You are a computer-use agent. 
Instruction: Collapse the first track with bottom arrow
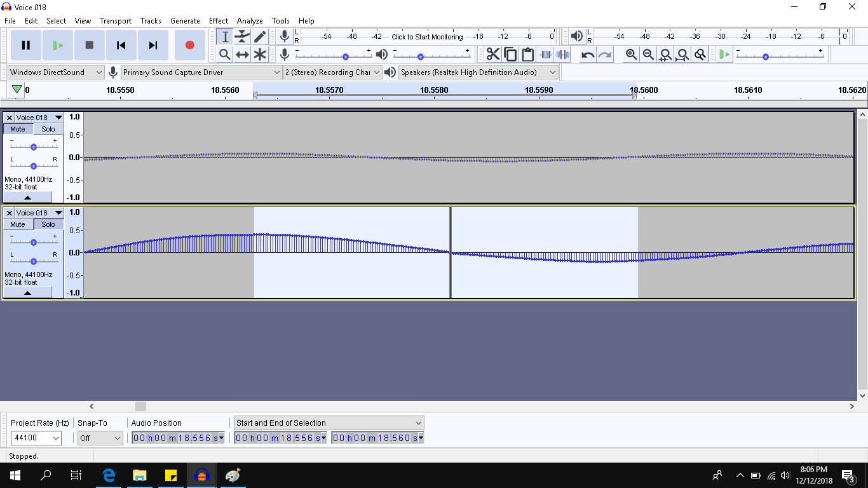[27, 198]
